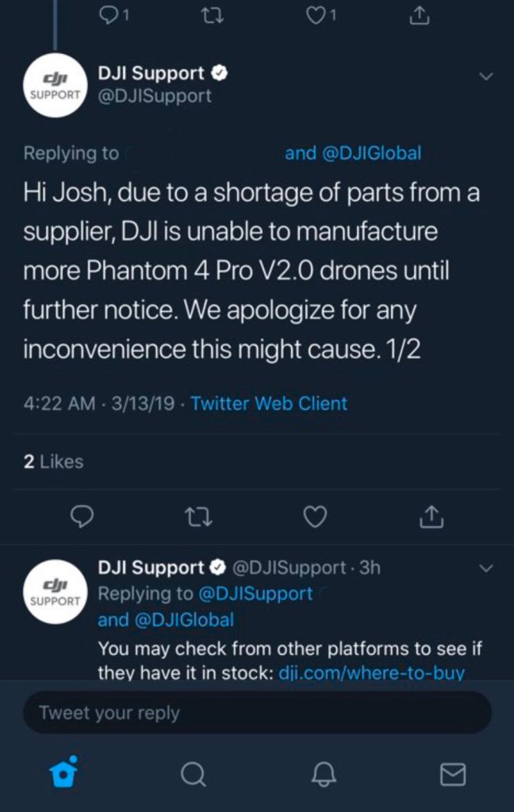Open Direct Messages envelope tab
The image size is (514, 812).
452,774
